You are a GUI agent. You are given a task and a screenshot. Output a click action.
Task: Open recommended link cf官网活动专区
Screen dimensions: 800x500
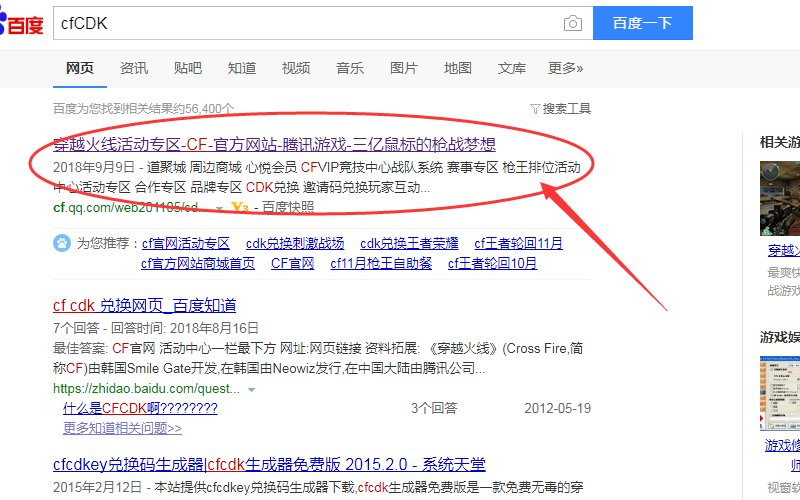(186, 243)
